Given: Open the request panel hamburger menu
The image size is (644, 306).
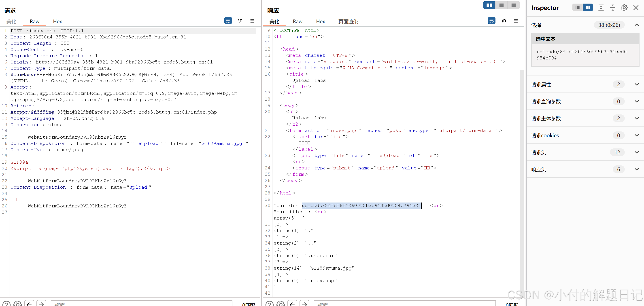Looking at the screenshot, I should pos(252,21).
